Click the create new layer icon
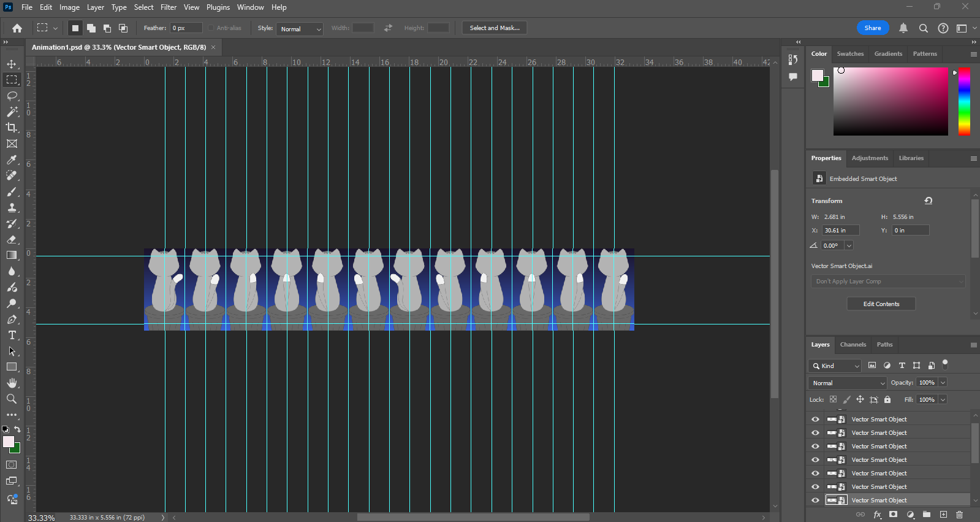Viewport: 980px width, 522px height. point(943,514)
